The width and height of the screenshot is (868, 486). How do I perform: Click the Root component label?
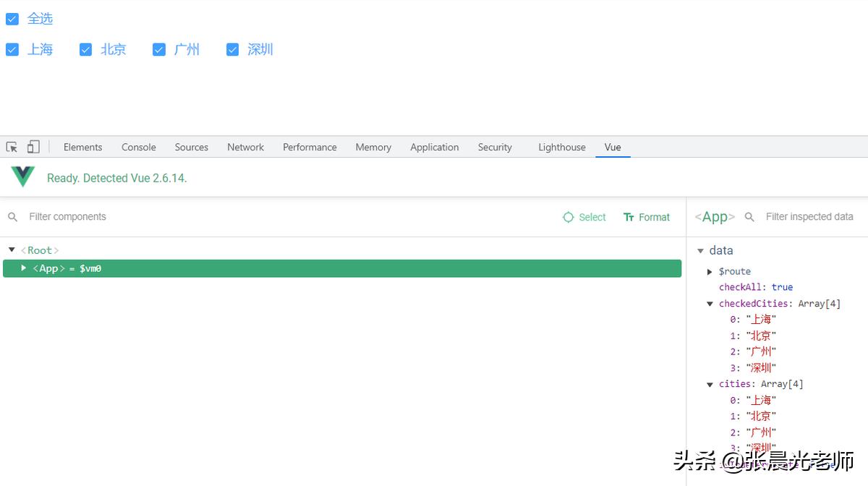click(x=40, y=250)
